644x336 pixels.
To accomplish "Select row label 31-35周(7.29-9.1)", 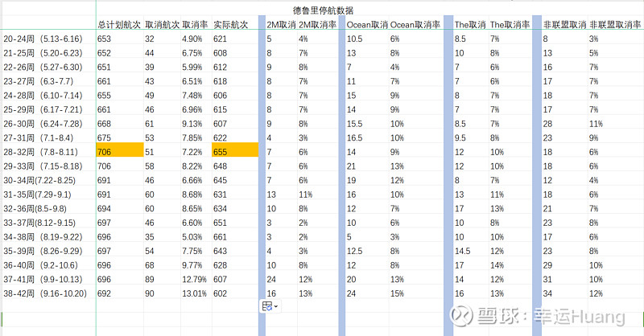I will [x=37, y=195].
